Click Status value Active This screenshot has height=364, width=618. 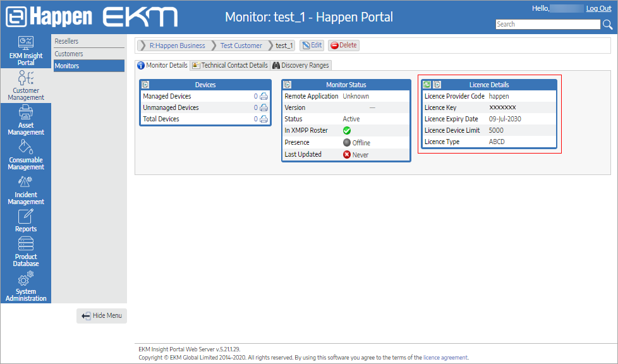[x=351, y=119]
